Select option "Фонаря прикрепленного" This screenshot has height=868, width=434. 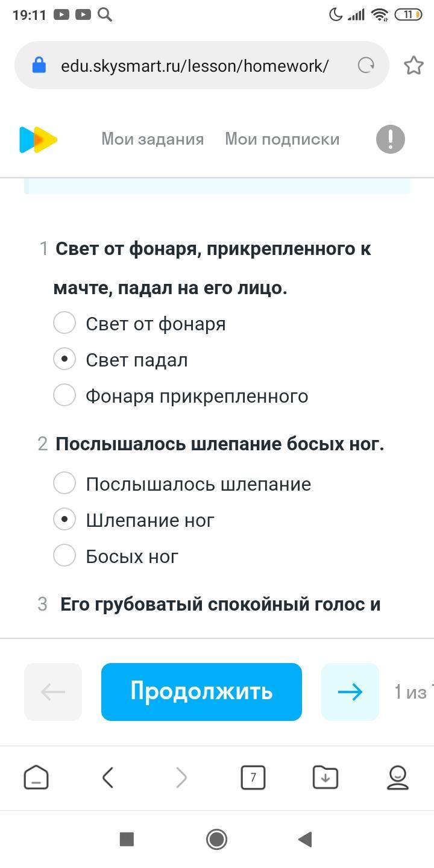click(x=64, y=395)
